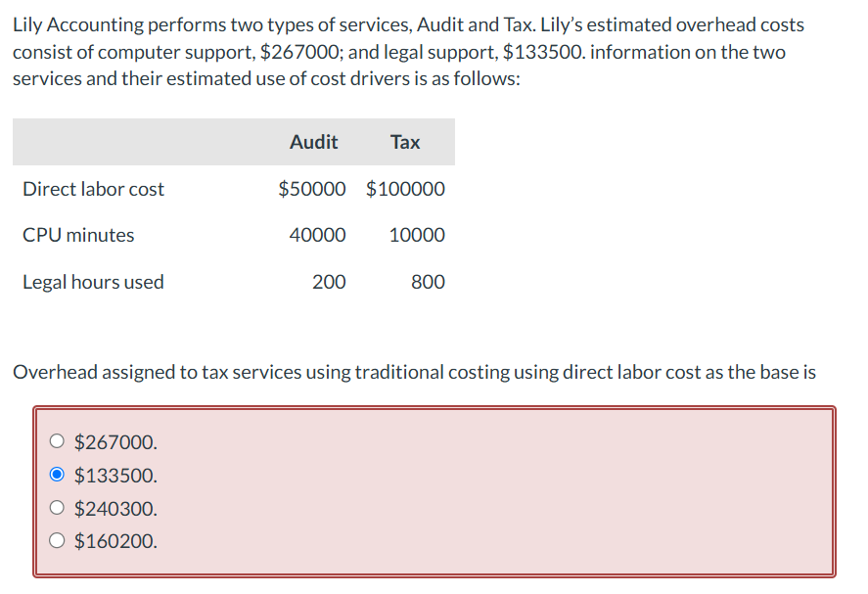Viewport: 868px width, 594px height.
Task: Select the $160200 radio button
Action: tap(57, 541)
